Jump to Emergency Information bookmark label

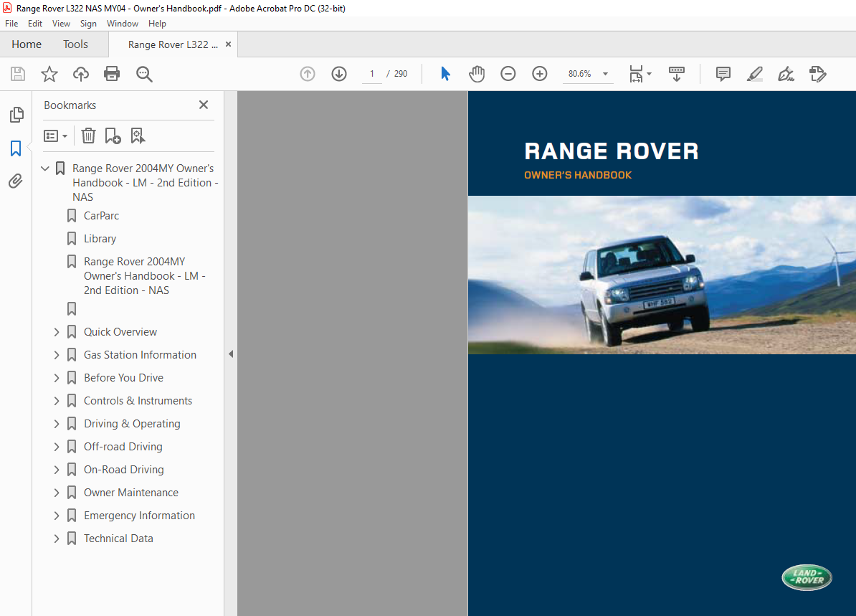[139, 516]
